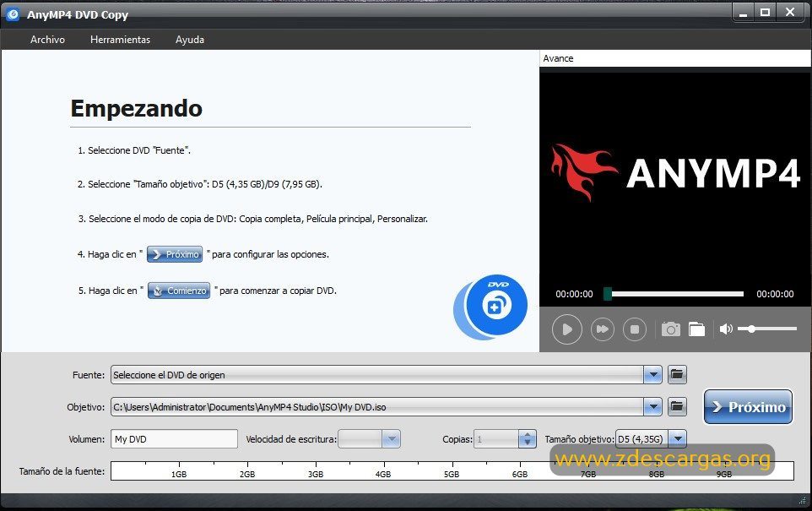The height and width of the screenshot is (511, 812).
Task: Open the snapshot folder icon
Action: click(696, 329)
